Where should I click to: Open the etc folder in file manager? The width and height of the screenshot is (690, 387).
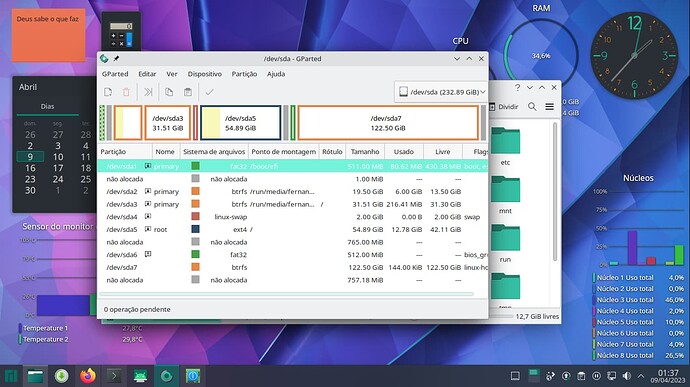[x=505, y=146]
